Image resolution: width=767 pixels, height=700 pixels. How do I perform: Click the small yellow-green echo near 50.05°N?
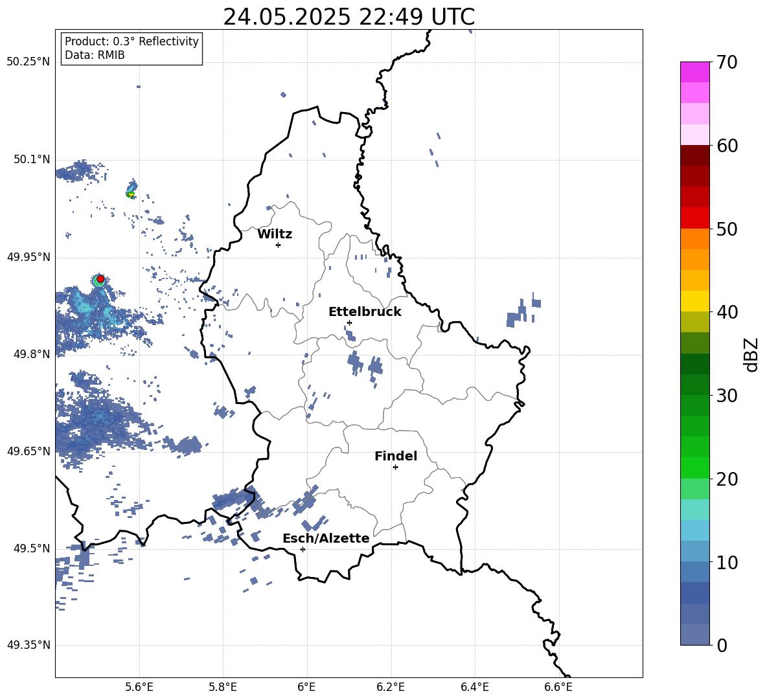tap(131, 194)
